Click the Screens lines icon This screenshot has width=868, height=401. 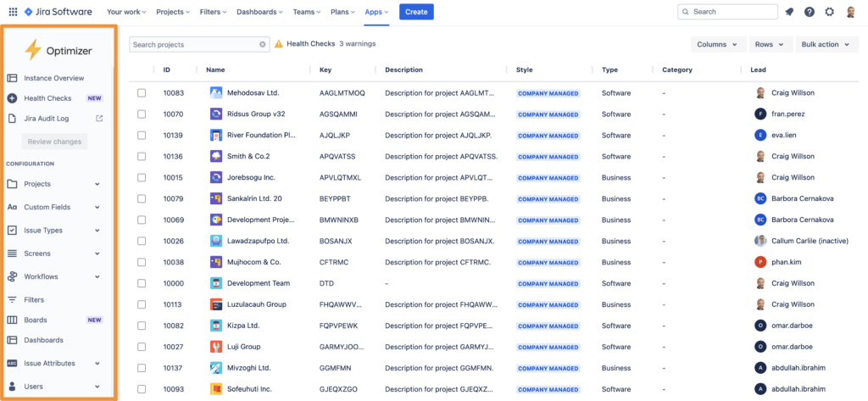coord(12,253)
